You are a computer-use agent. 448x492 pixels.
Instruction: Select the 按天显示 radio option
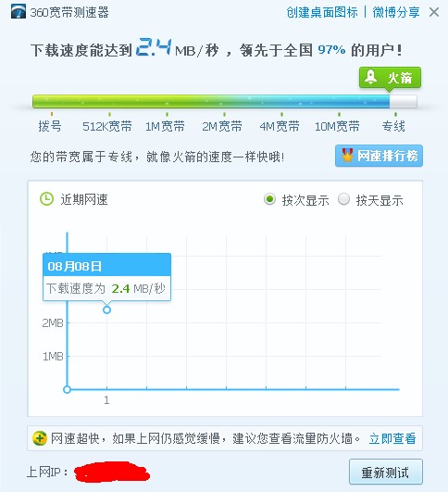pyautogui.click(x=343, y=199)
